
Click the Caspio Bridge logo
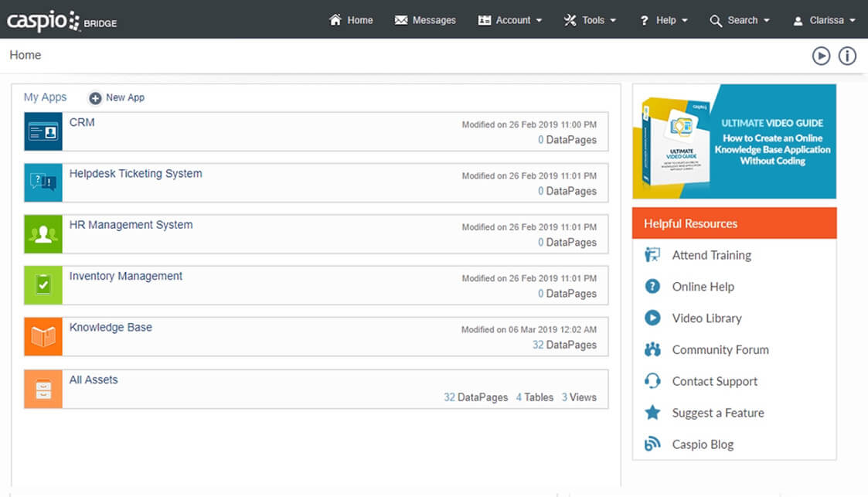61,21
